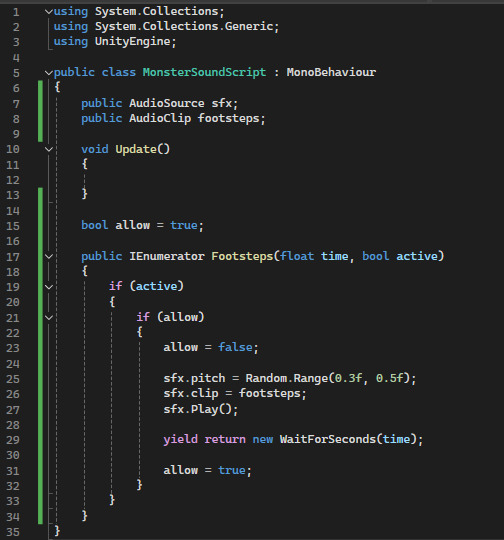This screenshot has width=504, height=540.
Task: Click 'System.Collections.Generic' on line 2
Action: [x=184, y=26]
